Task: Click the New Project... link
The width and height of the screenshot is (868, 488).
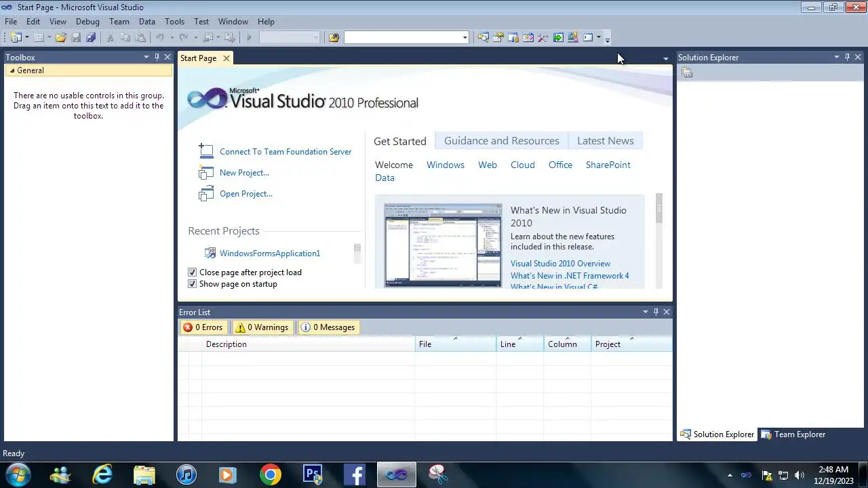Action: [244, 173]
